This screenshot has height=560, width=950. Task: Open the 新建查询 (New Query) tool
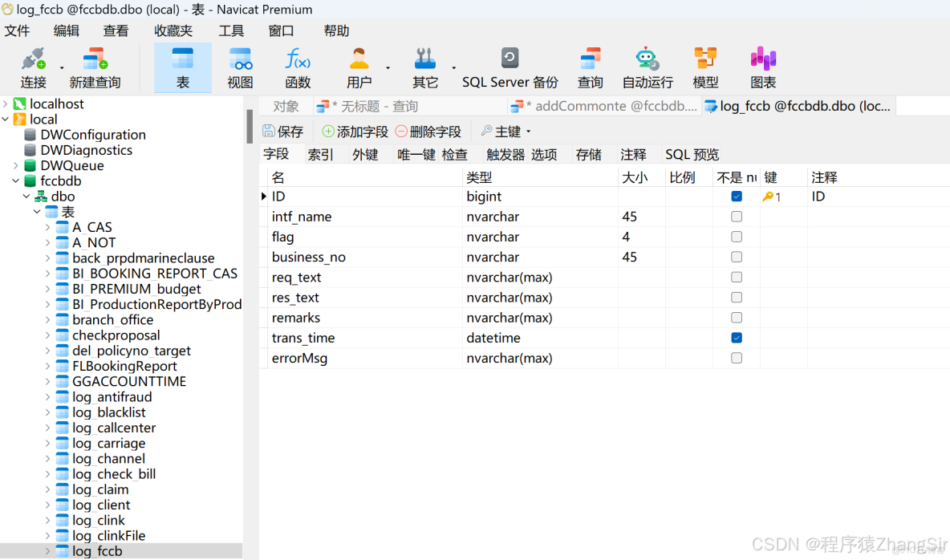pyautogui.click(x=95, y=67)
